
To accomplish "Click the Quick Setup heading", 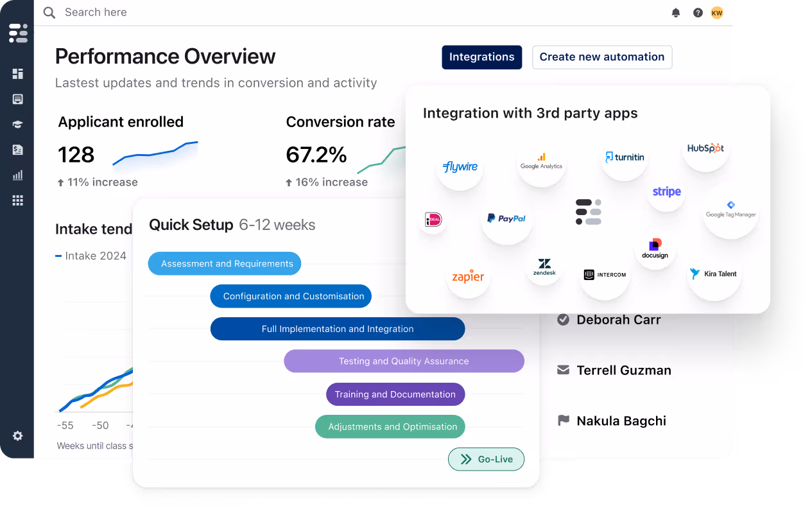I will (x=191, y=225).
